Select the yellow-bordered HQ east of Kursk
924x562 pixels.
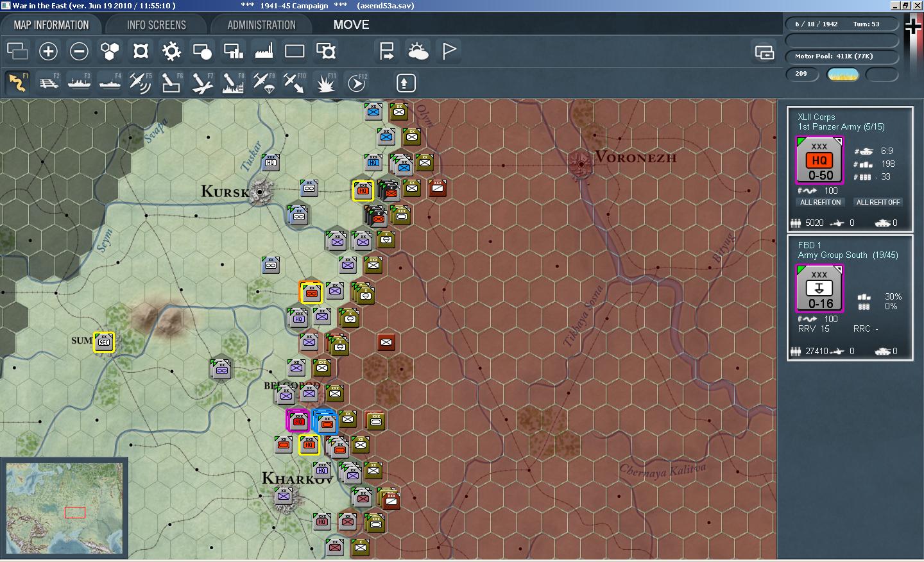pos(363,190)
